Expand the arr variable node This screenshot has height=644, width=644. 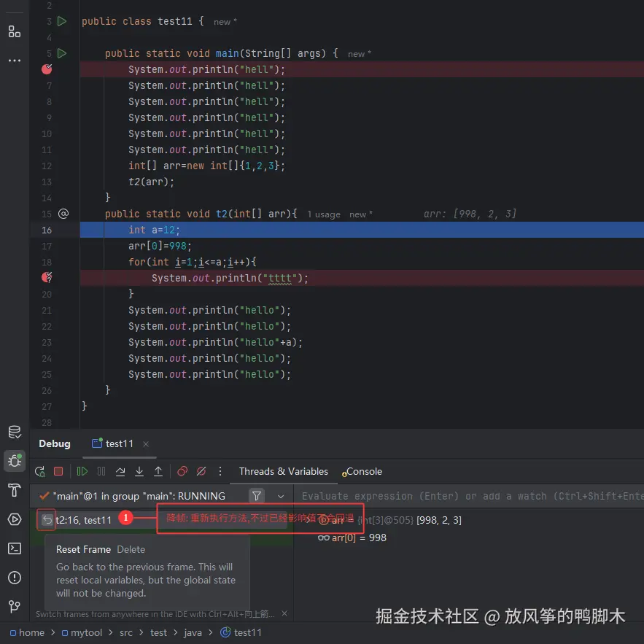[x=308, y=520]
